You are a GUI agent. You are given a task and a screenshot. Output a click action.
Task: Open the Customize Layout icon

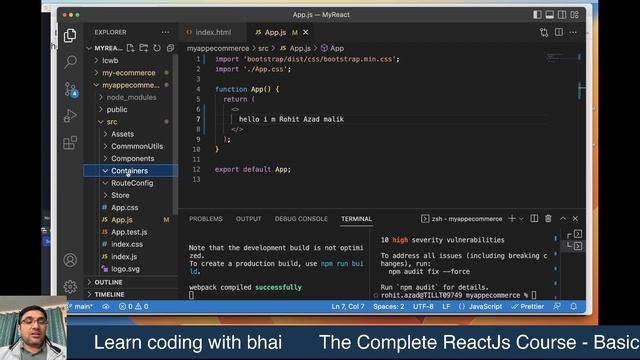pyautogui.click(x=575, y=15)
